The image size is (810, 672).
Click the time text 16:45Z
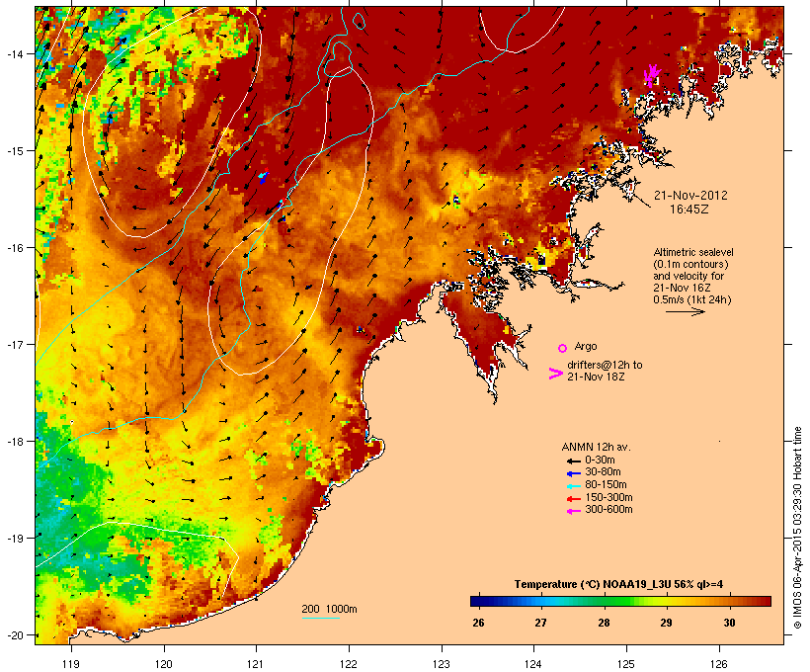(x=688, y=210)
